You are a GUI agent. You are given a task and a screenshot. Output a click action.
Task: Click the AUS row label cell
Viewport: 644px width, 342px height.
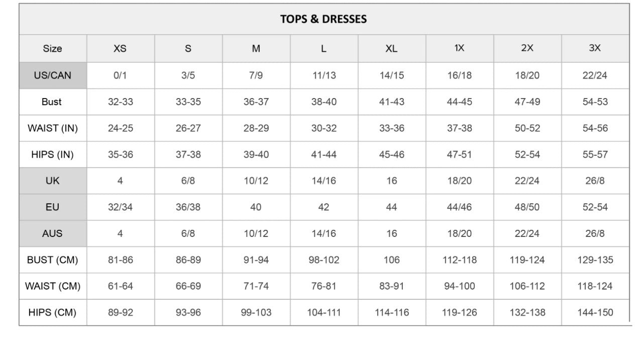[x=53, y=233]
